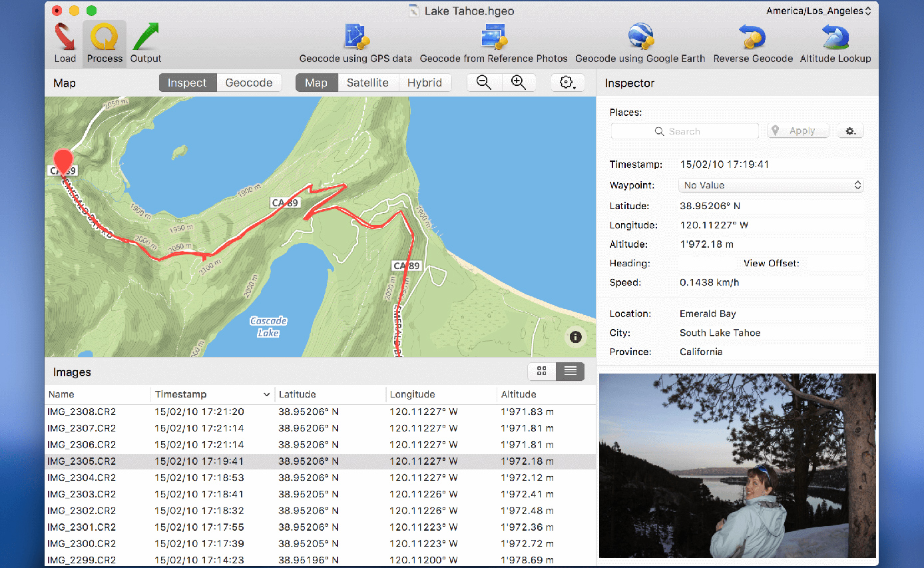Select row IMG_2305.CR2
The height and width of the screenshot is (568, 924).
coord(320,461)
